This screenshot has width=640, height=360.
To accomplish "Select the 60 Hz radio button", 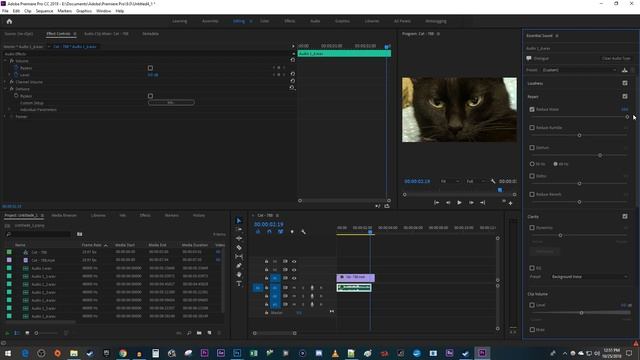I will pos(556,164).
